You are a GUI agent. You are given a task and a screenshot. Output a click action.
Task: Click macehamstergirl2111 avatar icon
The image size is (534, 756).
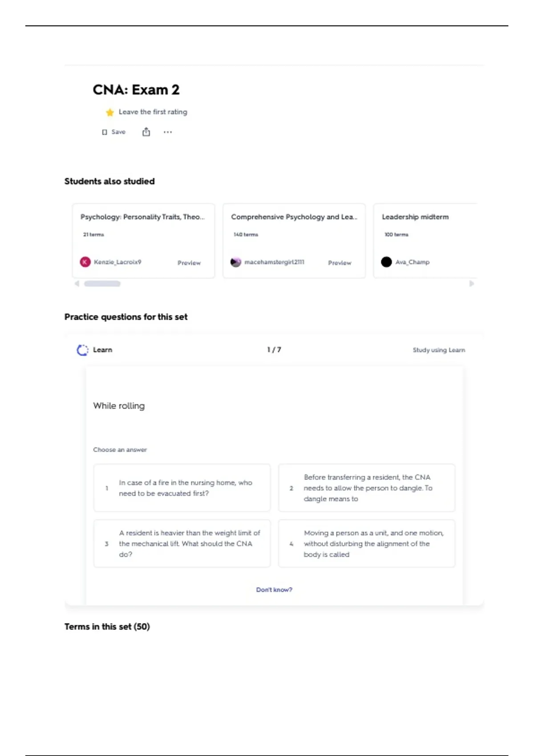coord(236,262)
